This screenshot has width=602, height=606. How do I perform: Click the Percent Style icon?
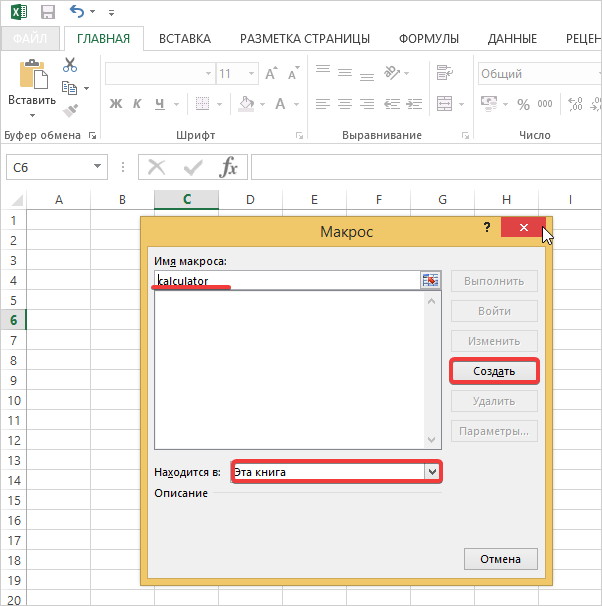[x=522, y=103]
